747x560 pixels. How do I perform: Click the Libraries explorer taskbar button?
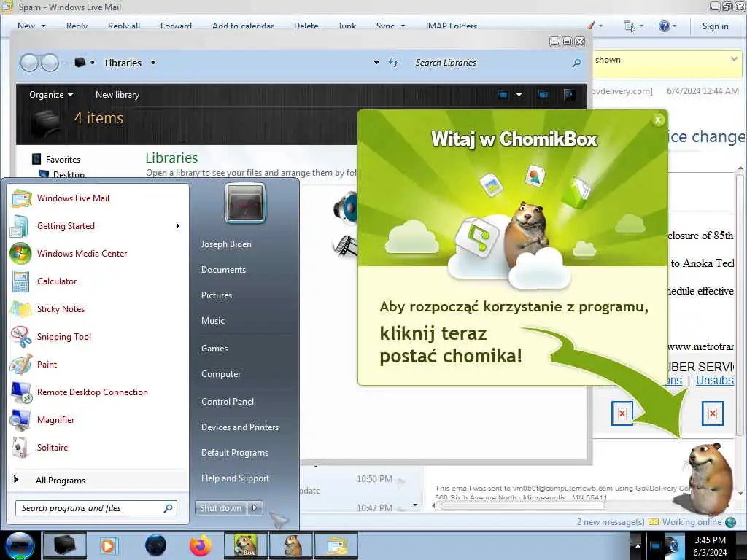coord(65,545)
